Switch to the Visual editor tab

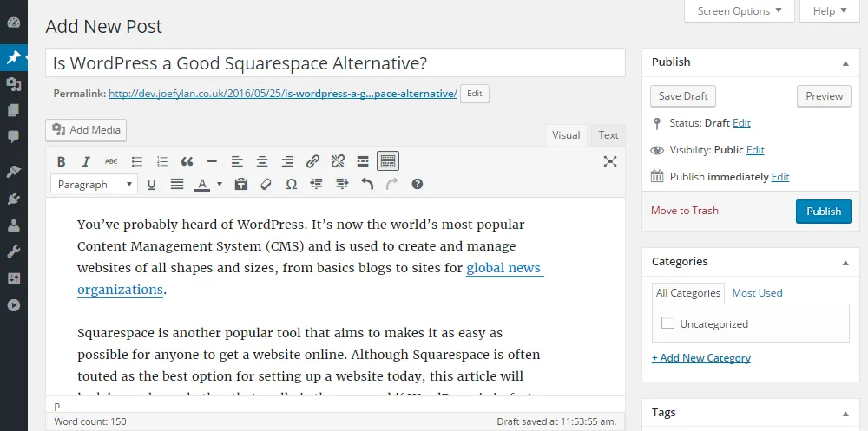pos(566,135)
